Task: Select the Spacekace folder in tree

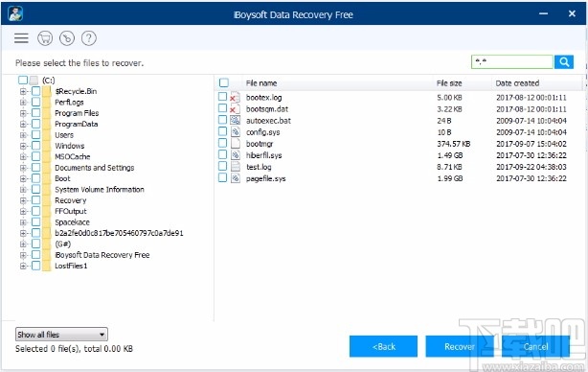Action: coord(72,222)
